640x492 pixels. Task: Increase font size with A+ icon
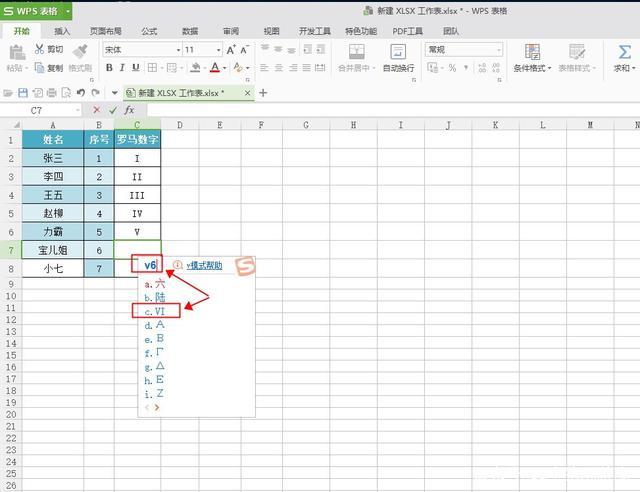pyautogui.click(x=231, y=50)
